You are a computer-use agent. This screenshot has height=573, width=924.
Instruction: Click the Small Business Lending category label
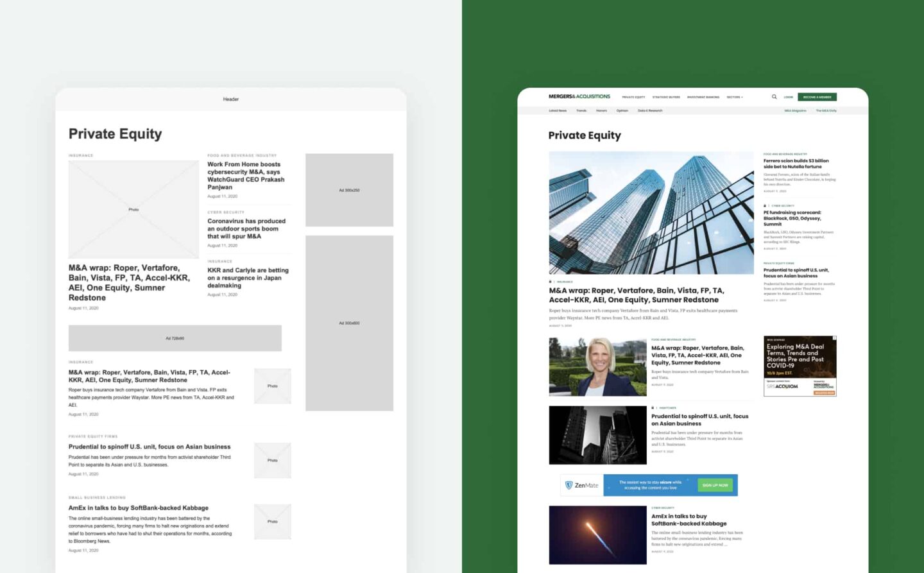coord(97,497)
